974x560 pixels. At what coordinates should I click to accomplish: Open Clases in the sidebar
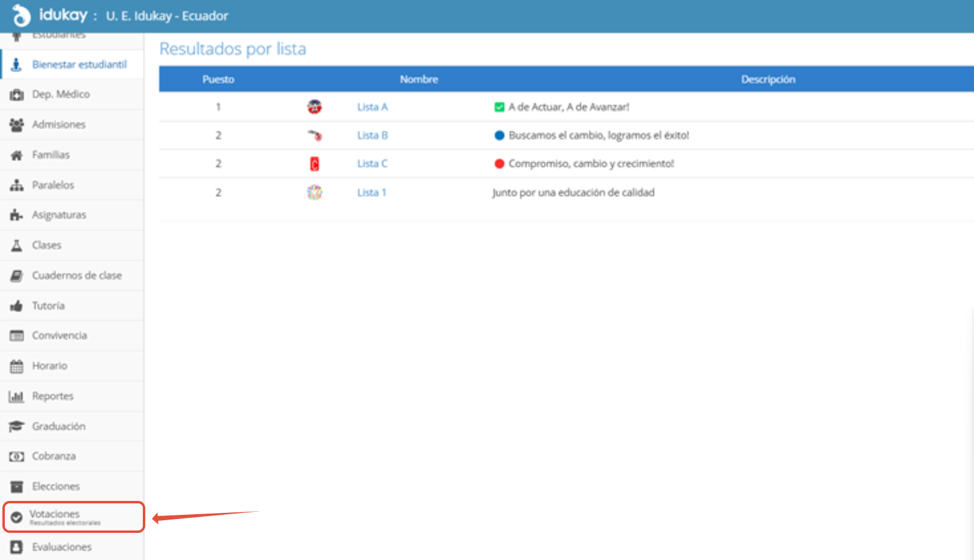72,245
